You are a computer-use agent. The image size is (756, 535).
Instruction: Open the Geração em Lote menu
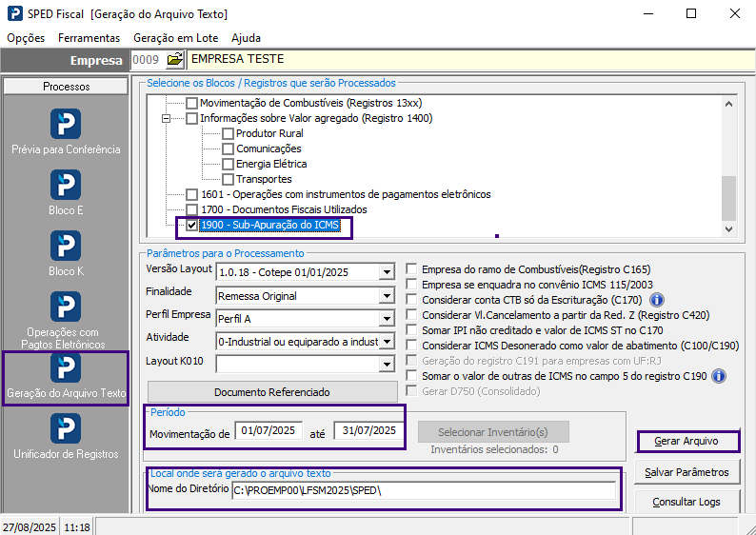175,38
